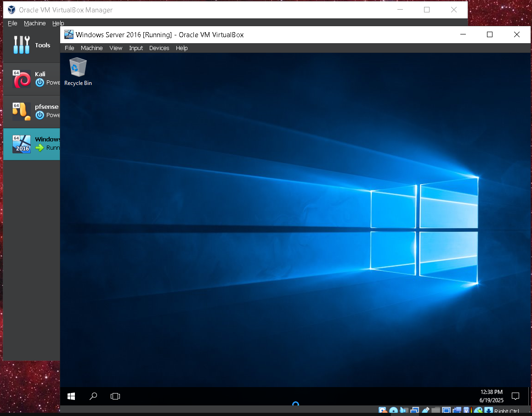This screenshot has height=416, width=532.
Task: Open the Devices menu in VM window
Action: coord(159,48)
